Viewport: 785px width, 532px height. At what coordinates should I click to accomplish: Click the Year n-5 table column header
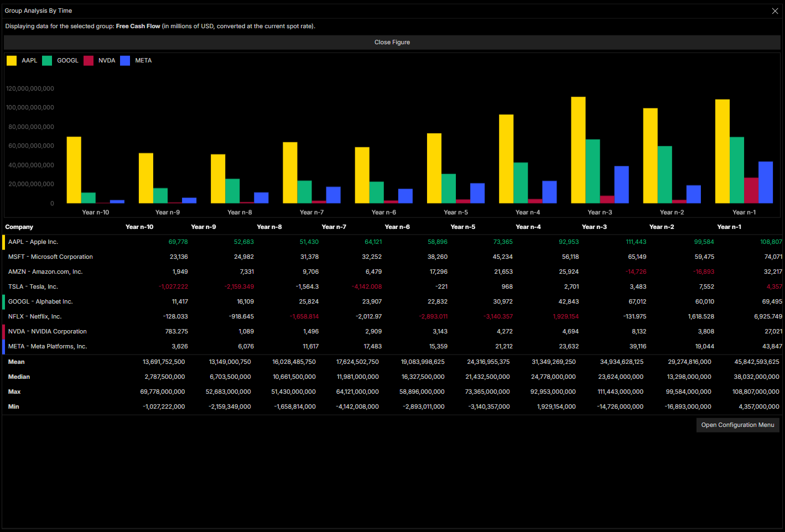click(x=463, y=227)
